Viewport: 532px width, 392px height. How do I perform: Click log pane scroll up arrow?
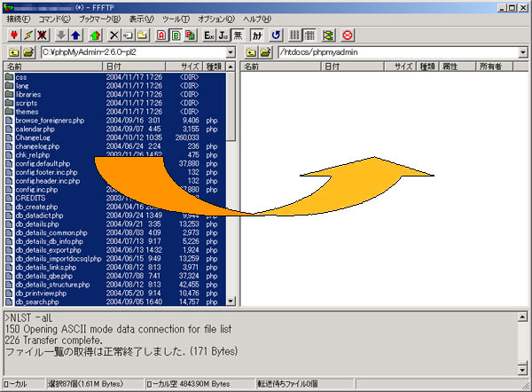[x=522, y=317]
